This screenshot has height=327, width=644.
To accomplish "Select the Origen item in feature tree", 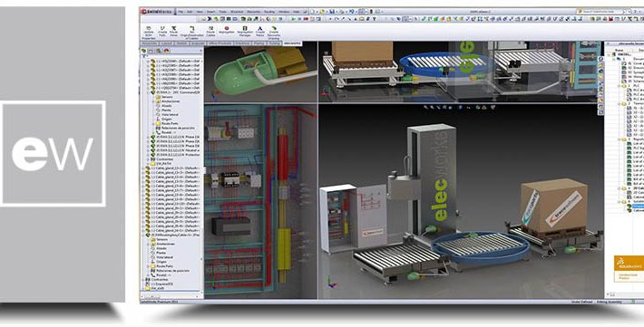I will [x=161, y=119].
